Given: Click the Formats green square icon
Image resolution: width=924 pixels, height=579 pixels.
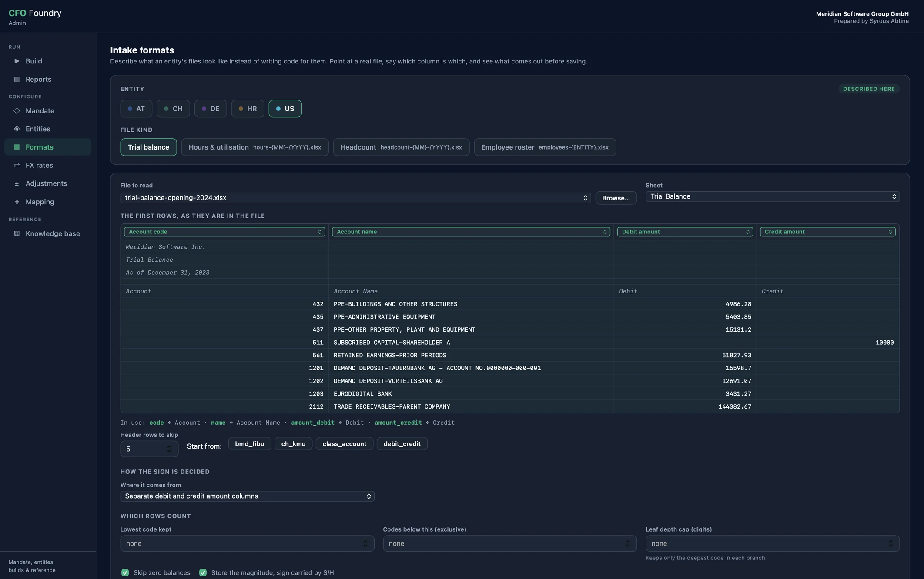Looking at the screenshot, I should pos(17,147).
